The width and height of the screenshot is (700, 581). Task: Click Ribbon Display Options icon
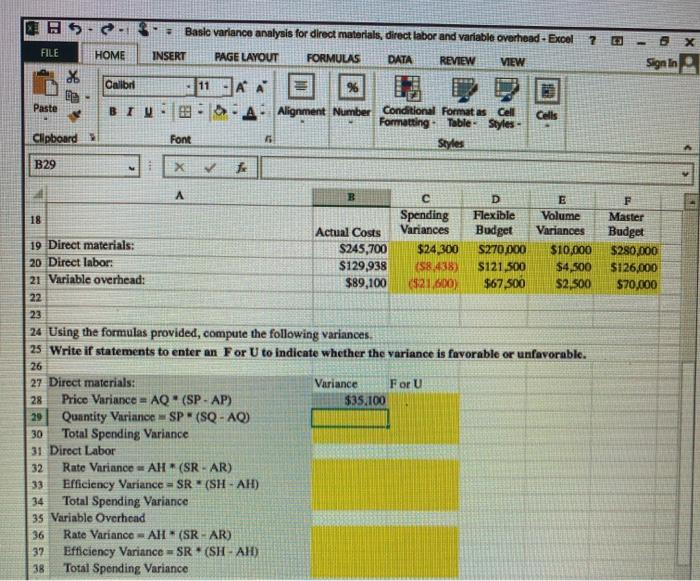(617, 41)
